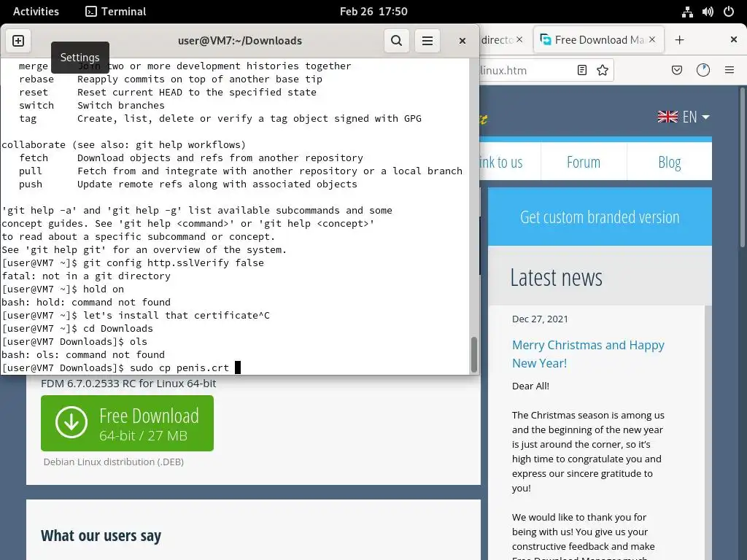Click the Firefox account circular icon
The height and width of the screenshot is (560, 747).
click(703, 71)
